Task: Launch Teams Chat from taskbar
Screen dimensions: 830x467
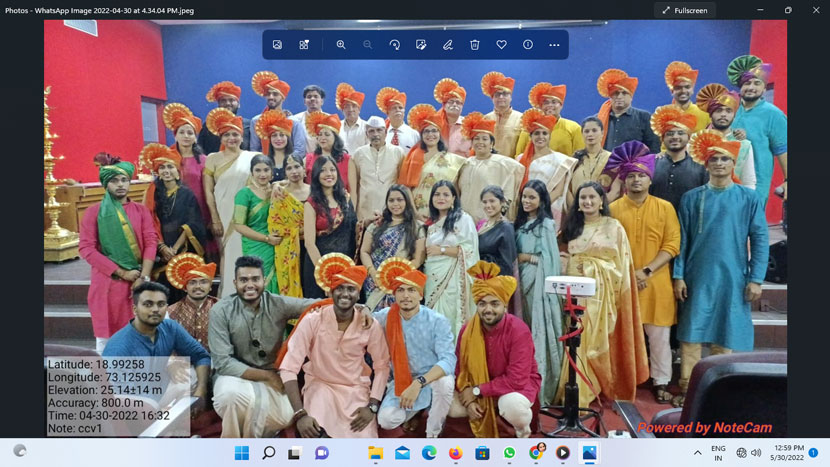Action: (322, 453)
